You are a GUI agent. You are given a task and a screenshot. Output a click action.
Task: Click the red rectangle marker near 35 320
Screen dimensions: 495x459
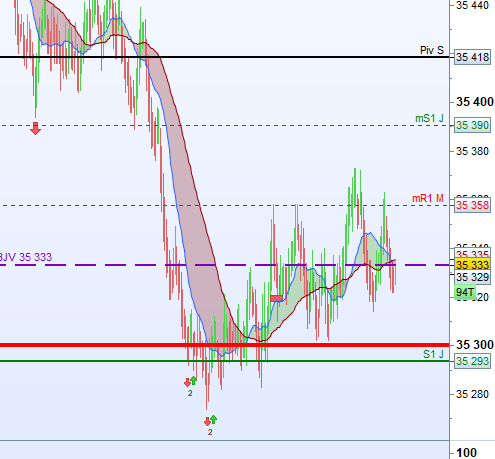tap(277, 298)
